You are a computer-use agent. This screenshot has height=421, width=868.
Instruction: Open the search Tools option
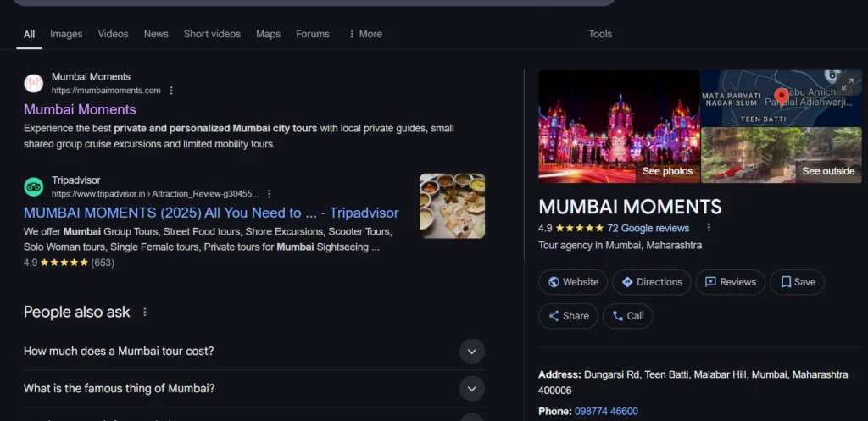click(x=600, y=34)
